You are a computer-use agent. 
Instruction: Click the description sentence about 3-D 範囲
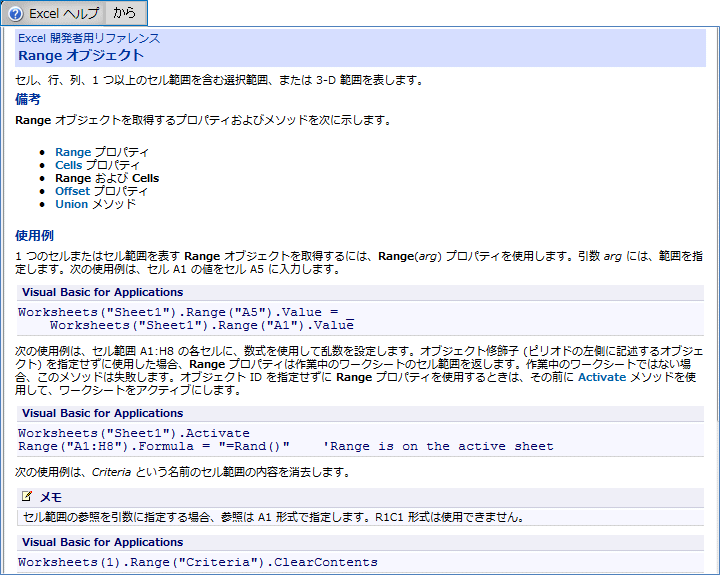point(219,80)
